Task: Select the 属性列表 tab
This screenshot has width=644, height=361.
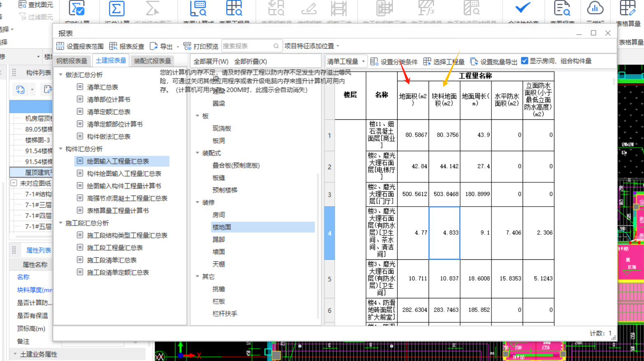Action: pos(39,250)
